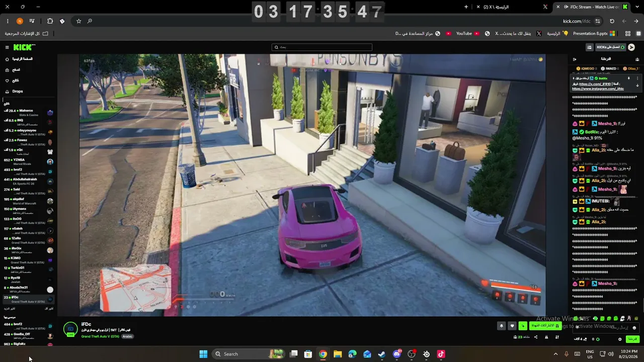Toggle follow with the heart button

(x=512, y=326)
